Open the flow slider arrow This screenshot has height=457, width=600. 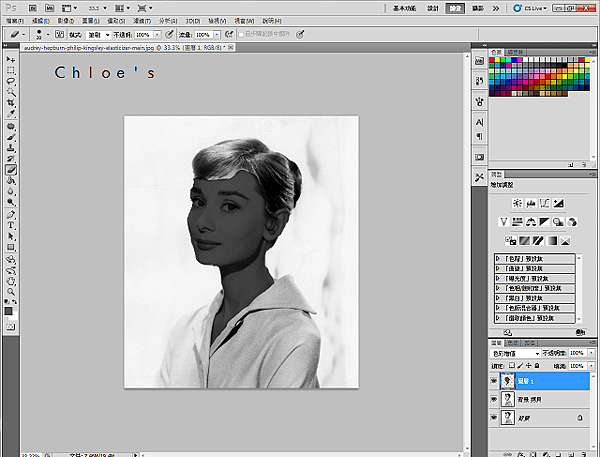pos(217,35)
